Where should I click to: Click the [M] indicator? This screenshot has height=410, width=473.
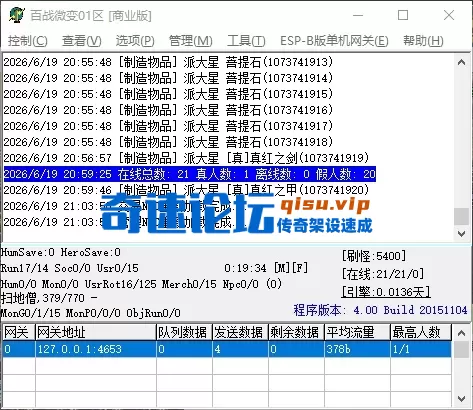click(282, 268)
